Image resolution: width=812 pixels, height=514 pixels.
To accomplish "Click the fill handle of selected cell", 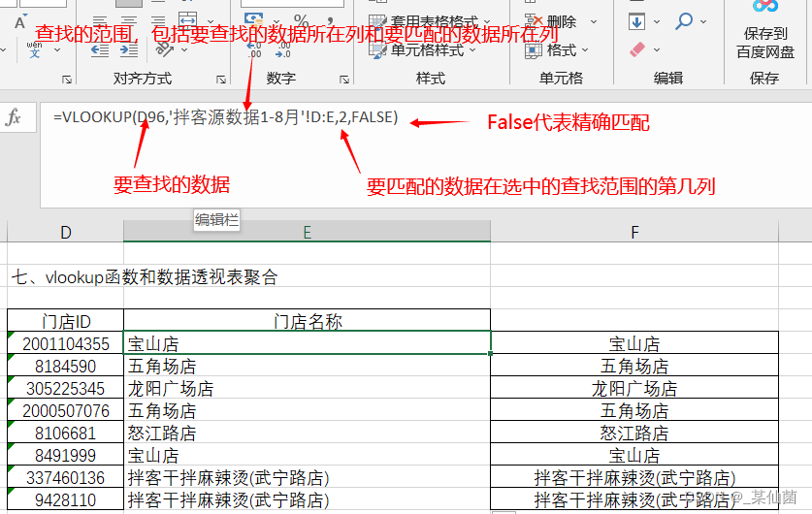I will [x=490, y=354].
